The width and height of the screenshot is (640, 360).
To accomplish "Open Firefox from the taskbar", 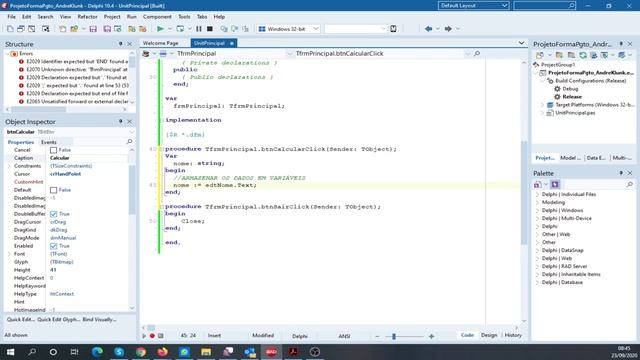I will [162, 351].
